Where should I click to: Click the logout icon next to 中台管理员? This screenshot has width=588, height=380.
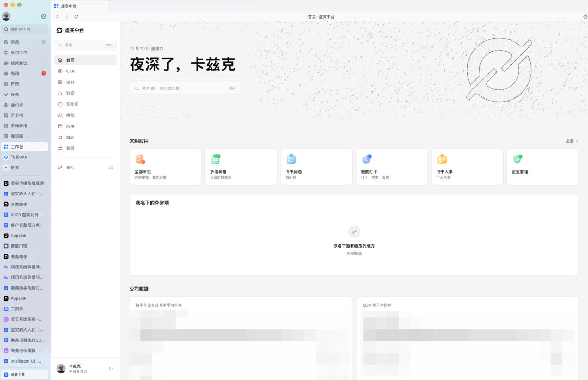[111, 369]
